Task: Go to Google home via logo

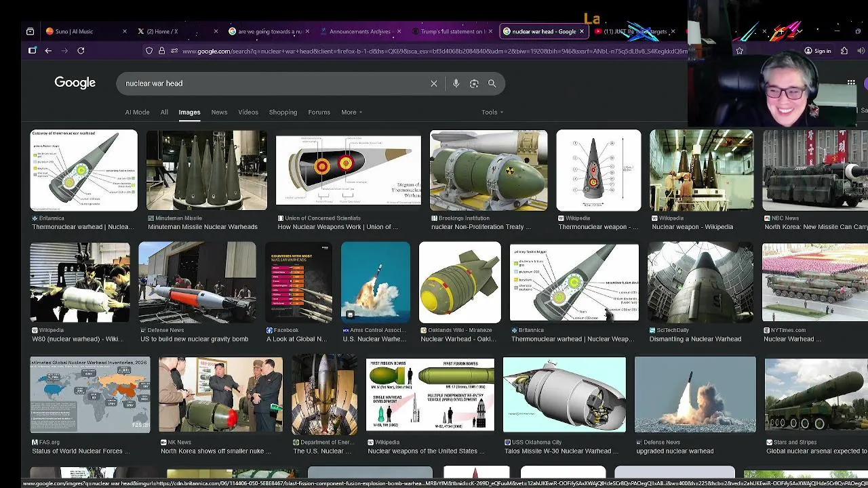Action: (75, 83)
